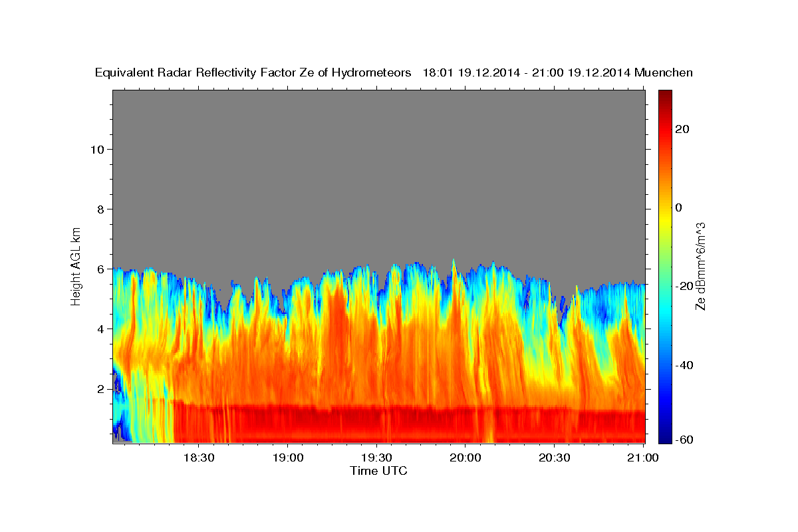The width and height of the screenshot is (798, 532).
Task: Click the height tick label 6
Action: tap(100, 269)
